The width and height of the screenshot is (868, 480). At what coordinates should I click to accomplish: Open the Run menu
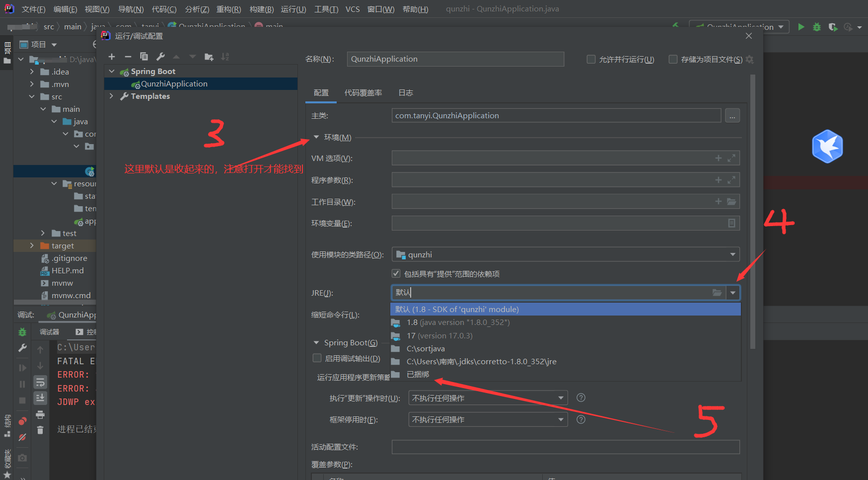point(293,9)
